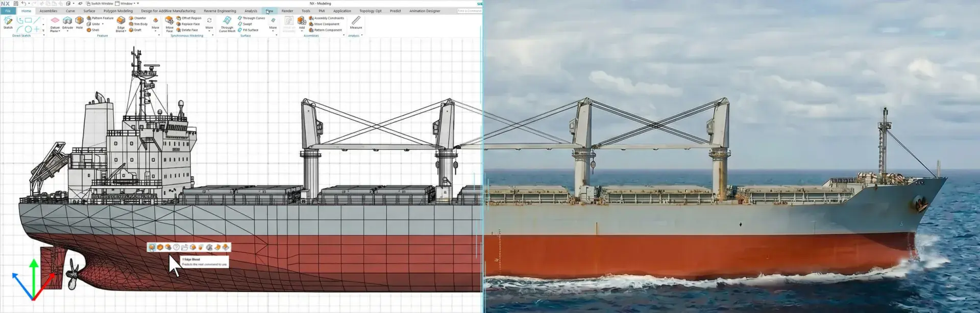Open the Hole feature tool
Viewport: 980px width, 313px height.
(x=79, y=23)
